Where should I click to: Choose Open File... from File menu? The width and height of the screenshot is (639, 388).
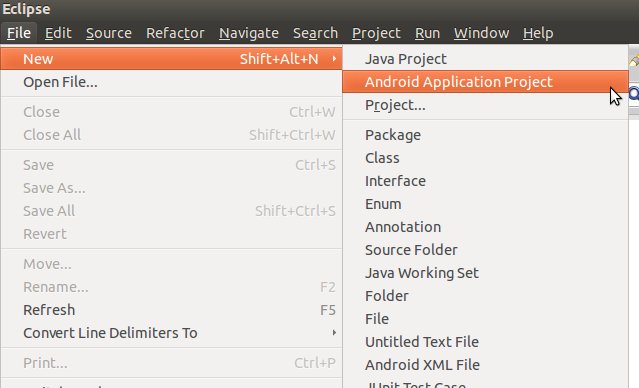(171, 82)
